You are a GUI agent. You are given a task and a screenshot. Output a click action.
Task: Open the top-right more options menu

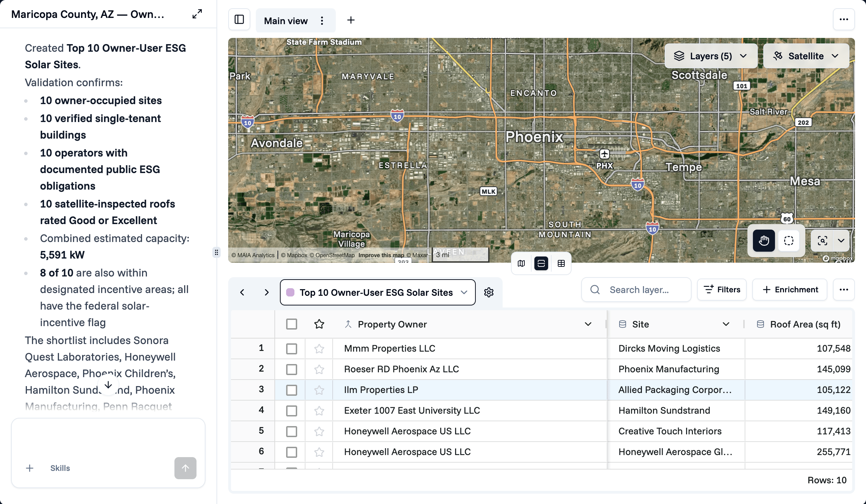(844, 20)
